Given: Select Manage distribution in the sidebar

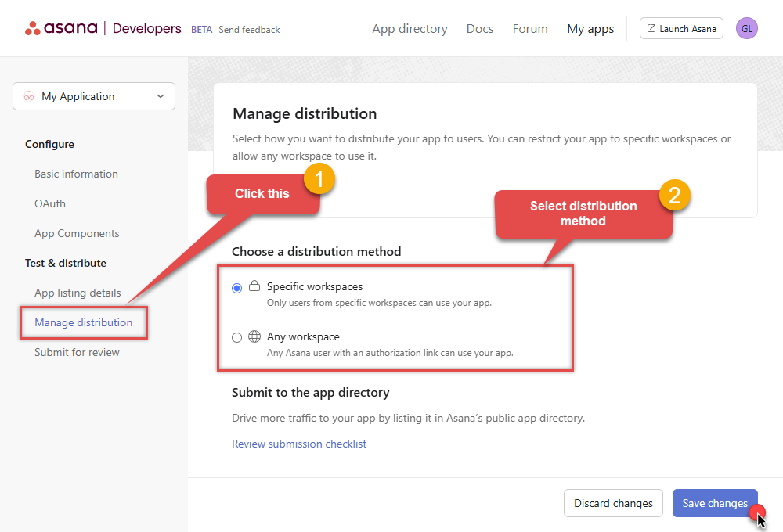Looking at the screenshot, I should pos(84,322).
